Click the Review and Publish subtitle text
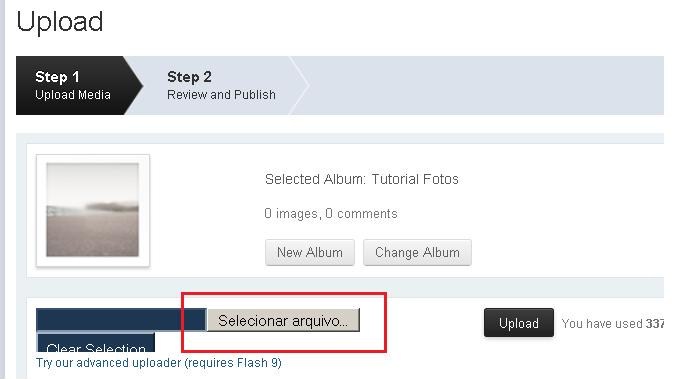 coord(221,95)
